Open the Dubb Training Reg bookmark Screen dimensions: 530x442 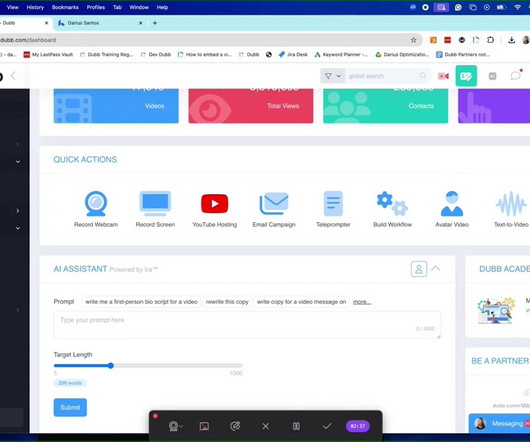click(x=106, y=54)
